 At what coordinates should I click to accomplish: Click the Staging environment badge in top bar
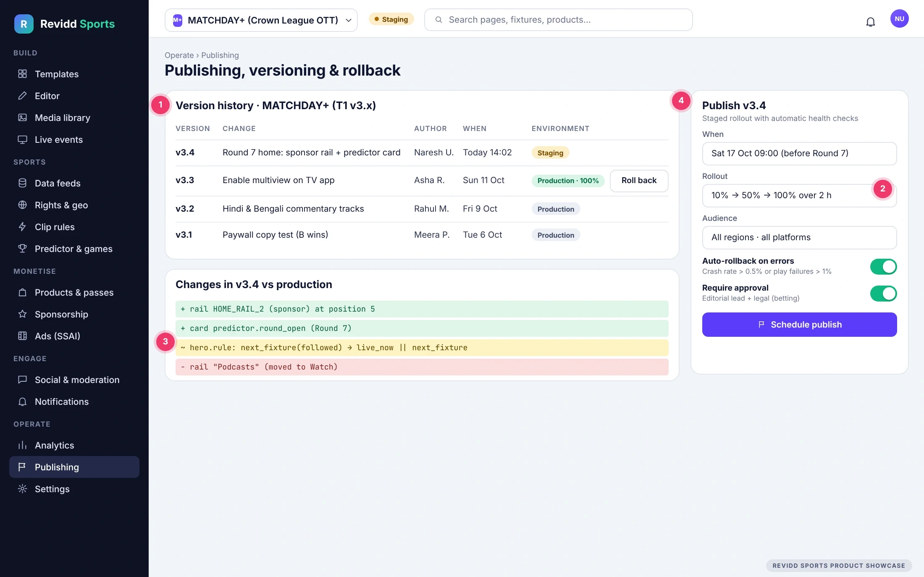tap(391, 19)
